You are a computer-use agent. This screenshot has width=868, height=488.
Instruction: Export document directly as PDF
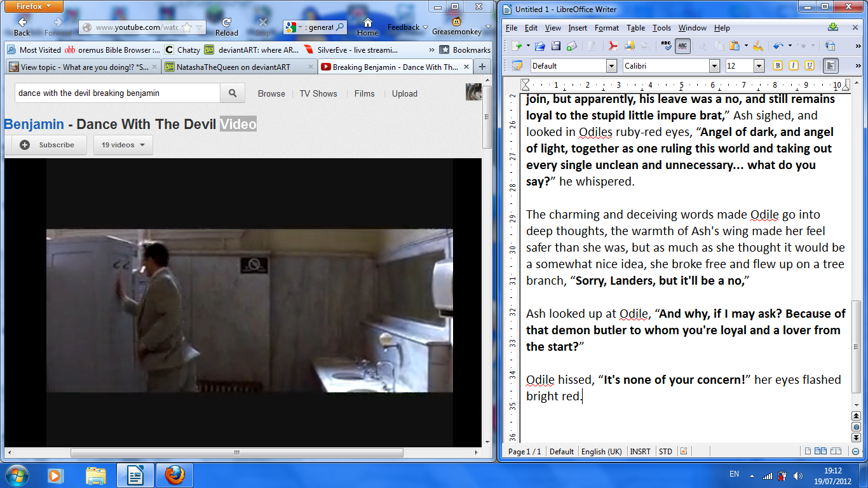coord(613,46)
